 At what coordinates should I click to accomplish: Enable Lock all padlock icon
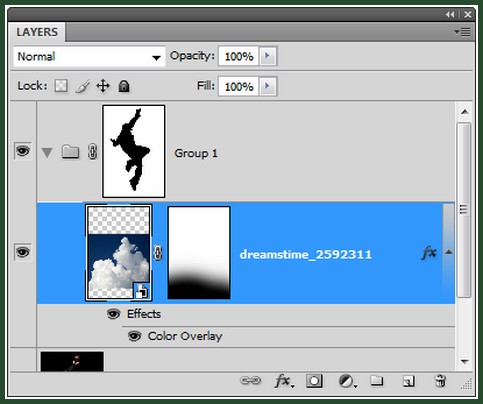(124, 86)
